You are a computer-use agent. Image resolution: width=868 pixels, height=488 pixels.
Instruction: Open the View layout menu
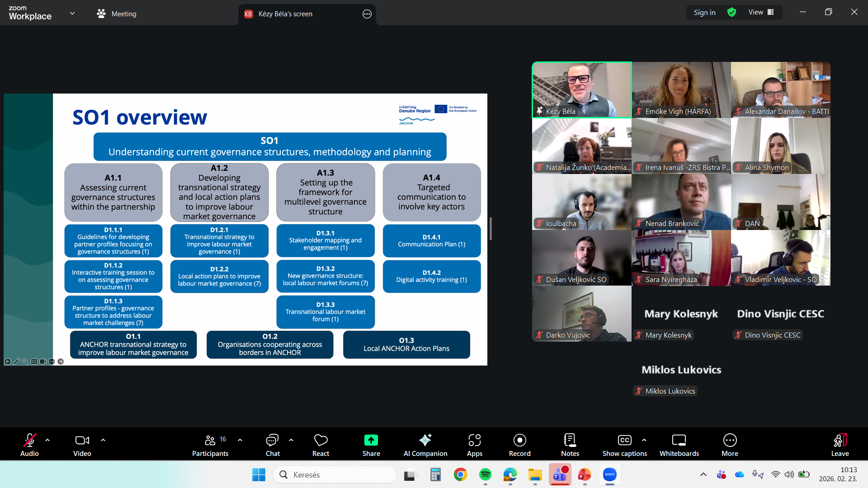click(761, 12)
